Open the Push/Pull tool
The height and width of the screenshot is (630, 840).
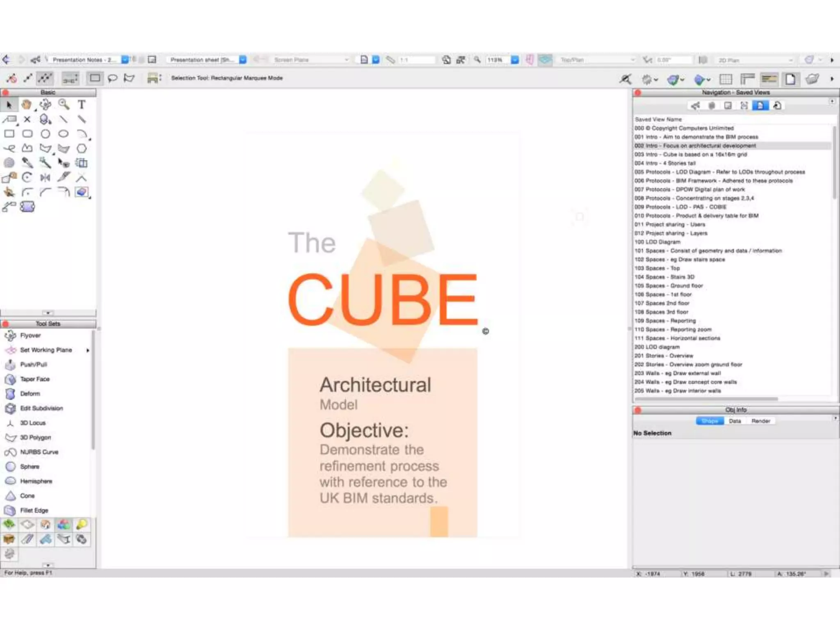tap(33, 364)
